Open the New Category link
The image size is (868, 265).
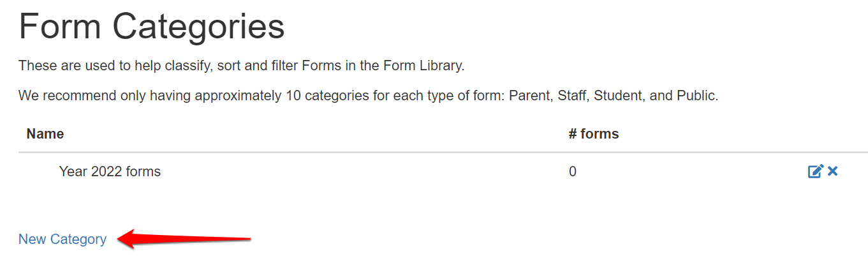[63, 239]
